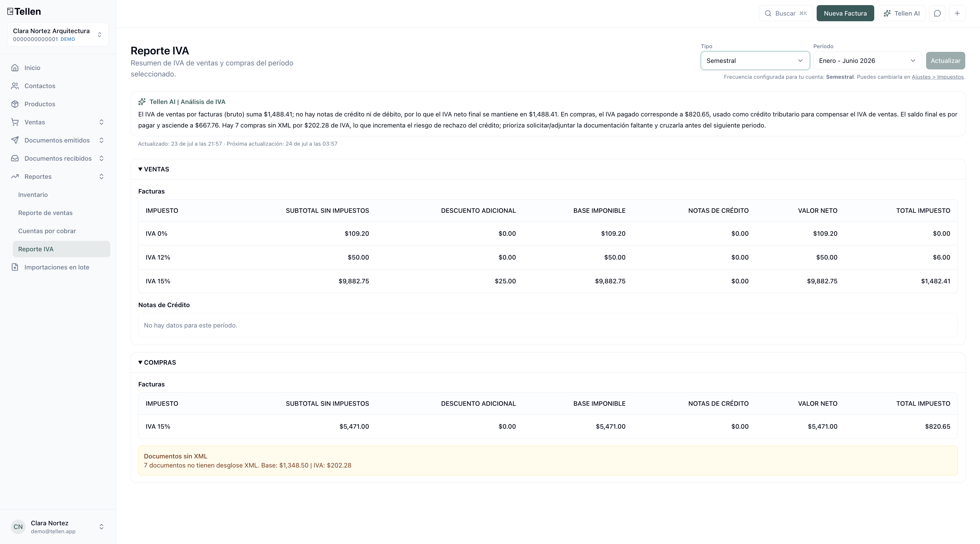Open the chat bubble icon in the header
Image resolution: width=980 pixels, height=544 pixels.
(937, 13)
